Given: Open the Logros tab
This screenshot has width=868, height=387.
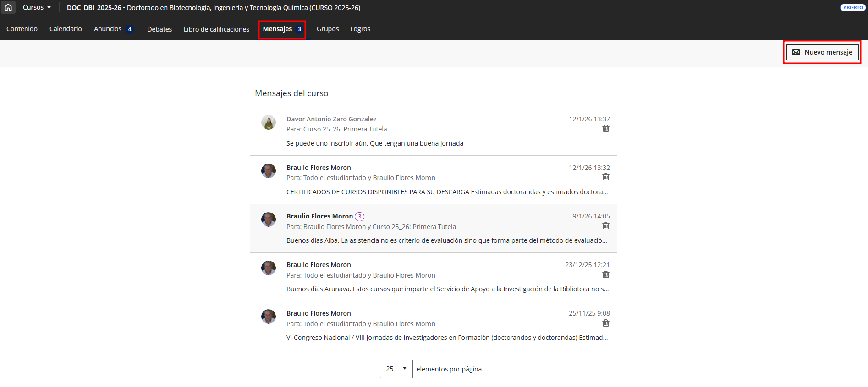Looking at the screenshot, I should (x=360, y=29).
